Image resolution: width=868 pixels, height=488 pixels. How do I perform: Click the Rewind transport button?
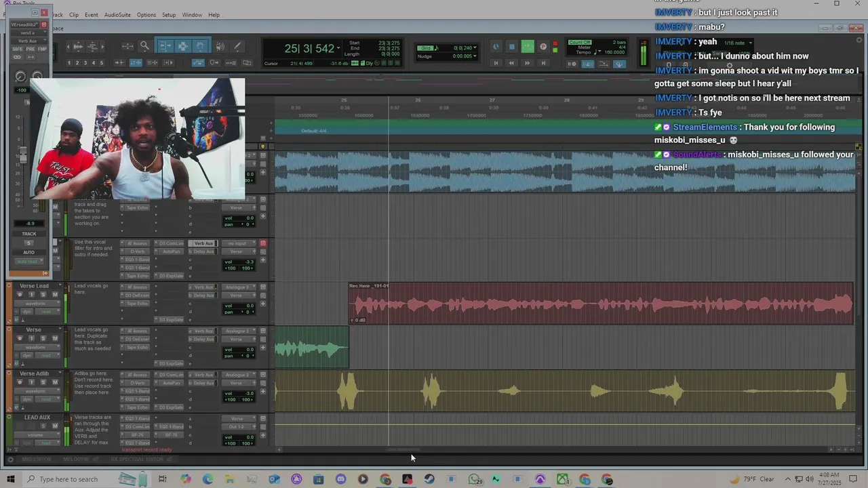(x=511, y=63)
